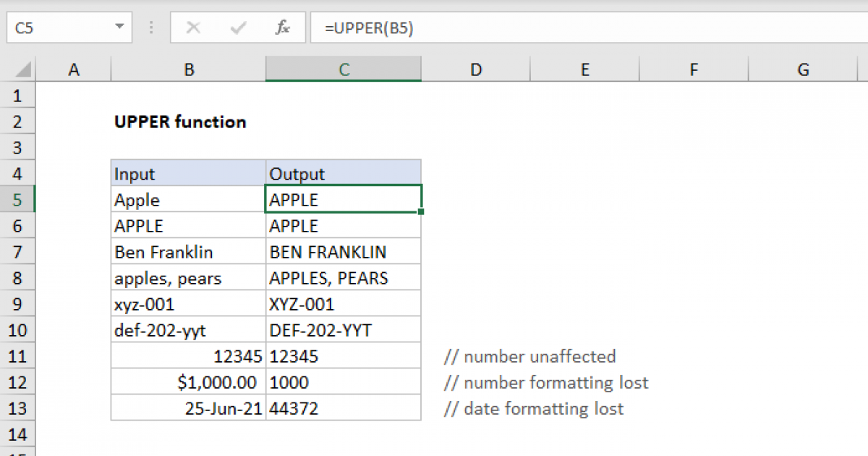Click the Input header cell
This screenshot has height=456, width=868.
[188, 174]
